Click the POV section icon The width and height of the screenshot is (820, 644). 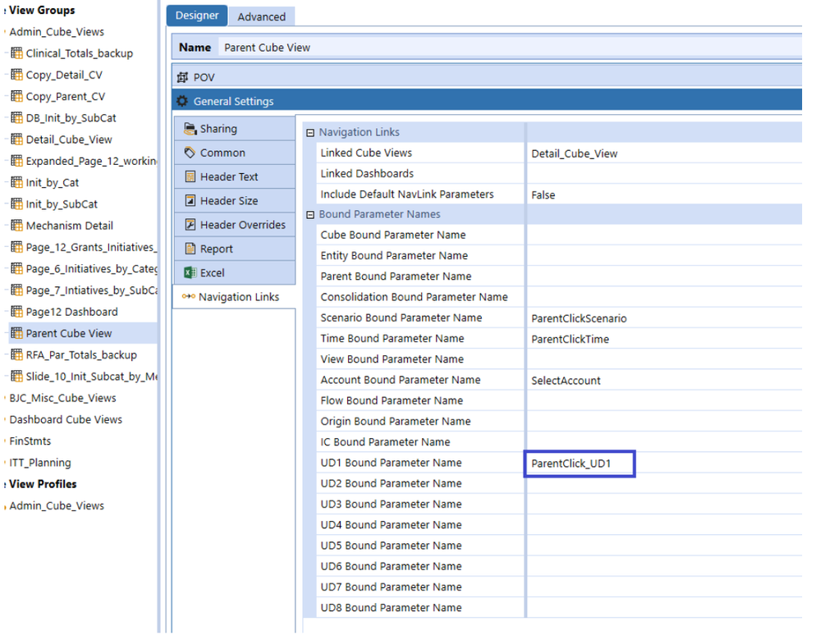coord(182,77)
